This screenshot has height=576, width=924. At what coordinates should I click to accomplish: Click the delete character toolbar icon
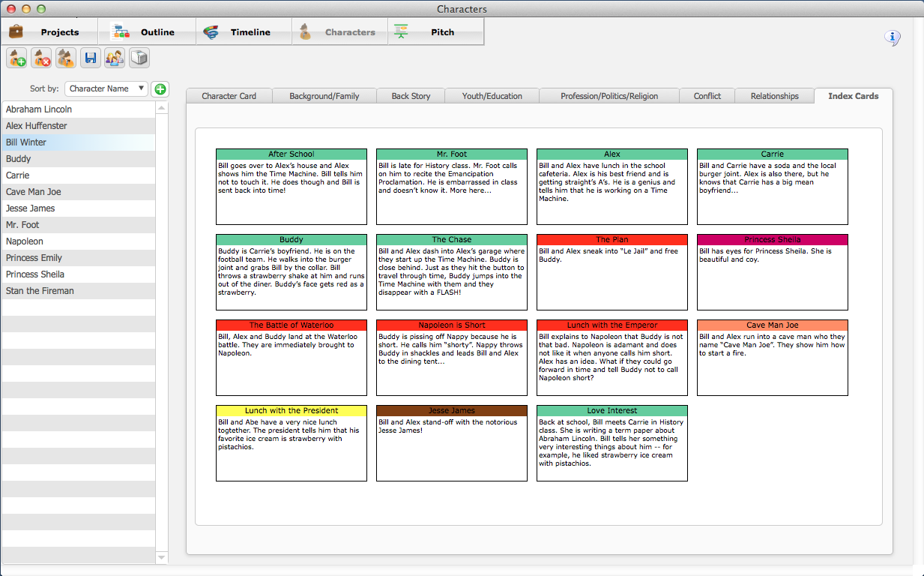click(40, 58)
